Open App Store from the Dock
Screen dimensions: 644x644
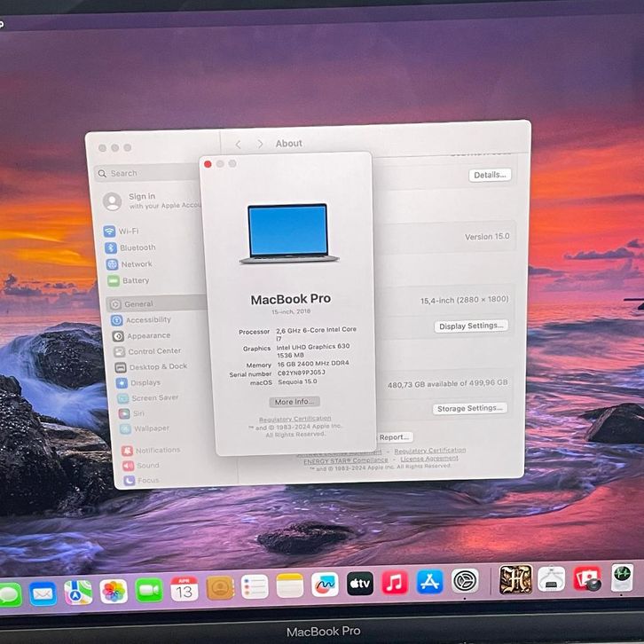coord(429,582)
